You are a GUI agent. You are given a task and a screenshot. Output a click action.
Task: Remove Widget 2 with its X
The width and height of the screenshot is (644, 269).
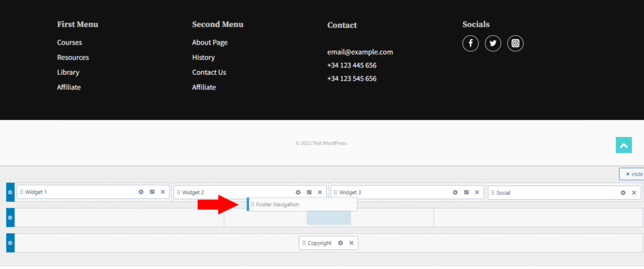[x=320, y=192]
